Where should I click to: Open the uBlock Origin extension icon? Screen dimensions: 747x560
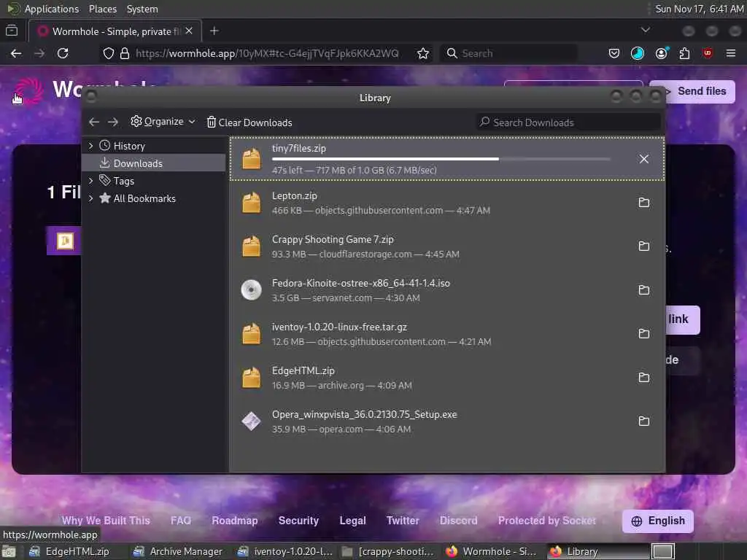pos(708,53)
